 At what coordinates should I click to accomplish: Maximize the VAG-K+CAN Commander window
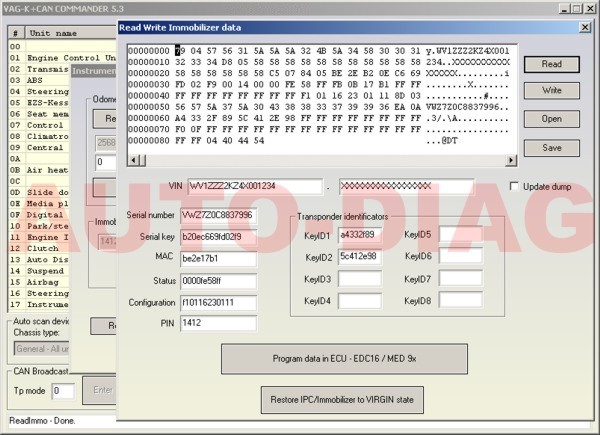(x=577, y=8)
